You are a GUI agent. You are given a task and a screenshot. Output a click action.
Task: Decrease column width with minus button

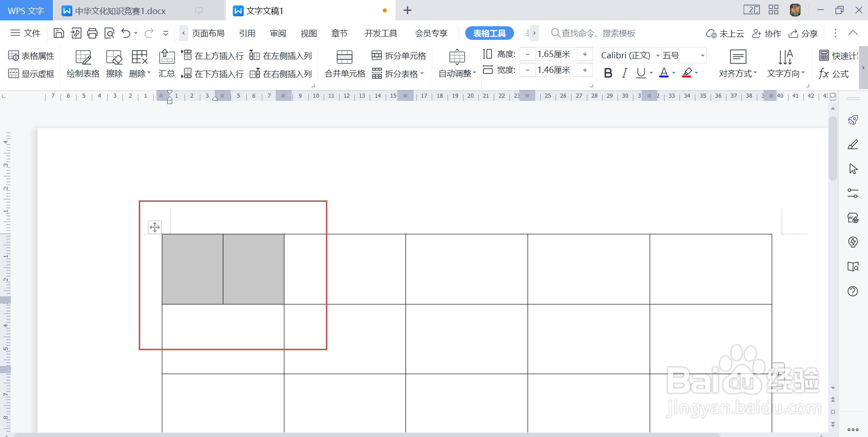527,70
